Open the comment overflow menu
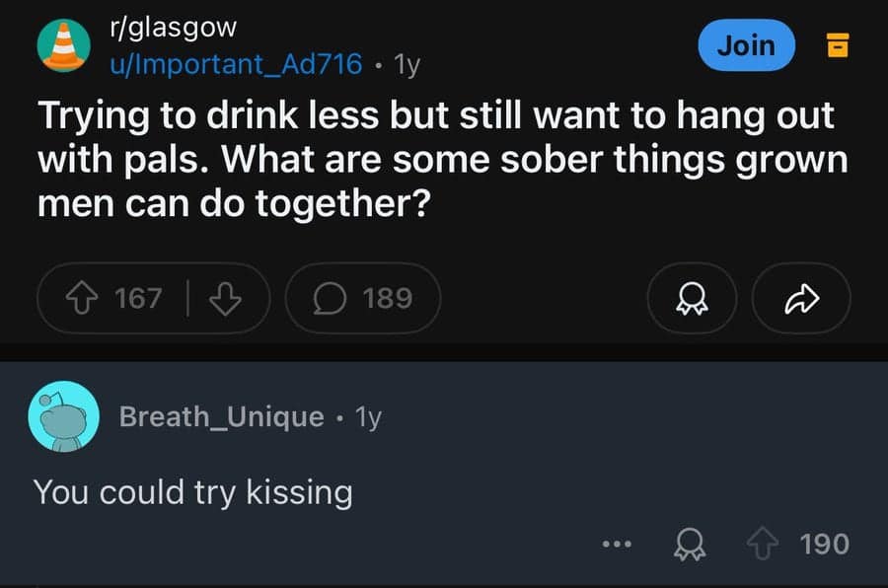This screenshot has height=588, width=888. pyautogui.click(x=617, y=544)
